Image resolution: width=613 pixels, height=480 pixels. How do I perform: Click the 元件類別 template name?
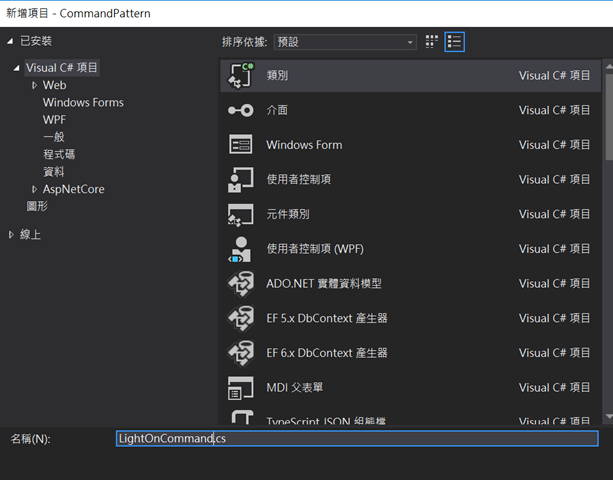point(288,214)
